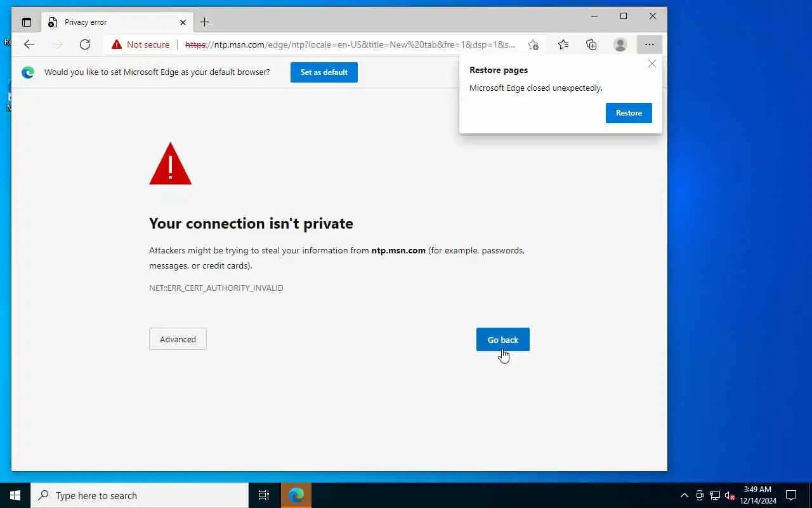Image resolution: width=812 pixels, height=508 pixels.
Task: Dismiss the Restore pages popup
Action: [652, 63]
